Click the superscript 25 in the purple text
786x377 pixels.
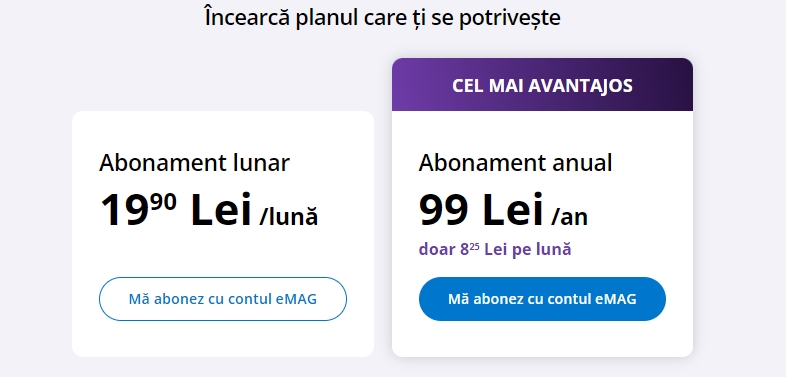[x=474, y=246]
